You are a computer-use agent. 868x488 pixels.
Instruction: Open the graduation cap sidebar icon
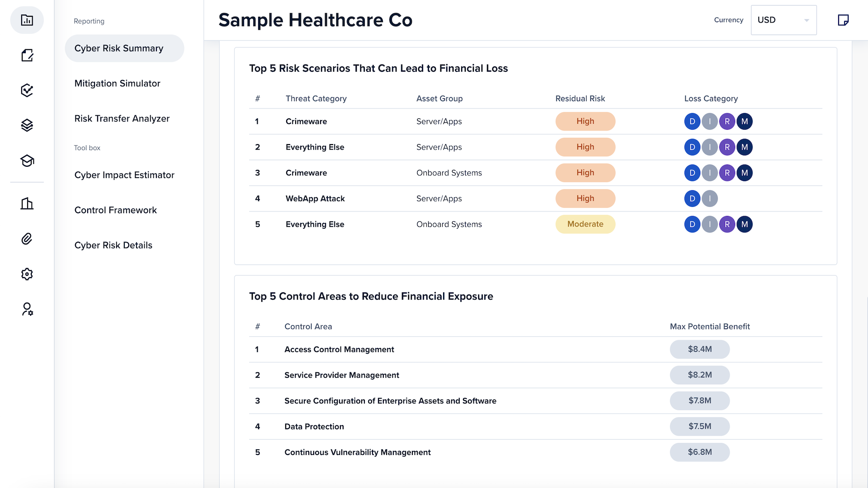tap(27, 160)
